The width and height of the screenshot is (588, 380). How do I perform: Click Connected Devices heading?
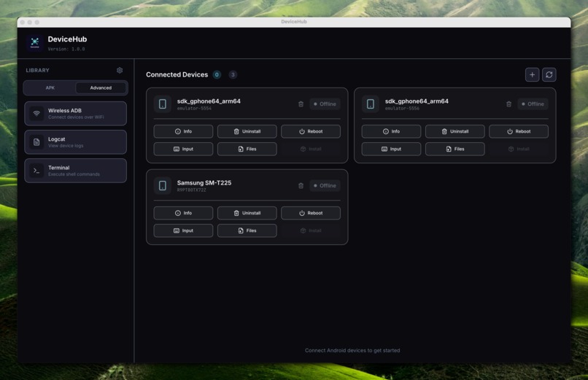coord(177,74)
